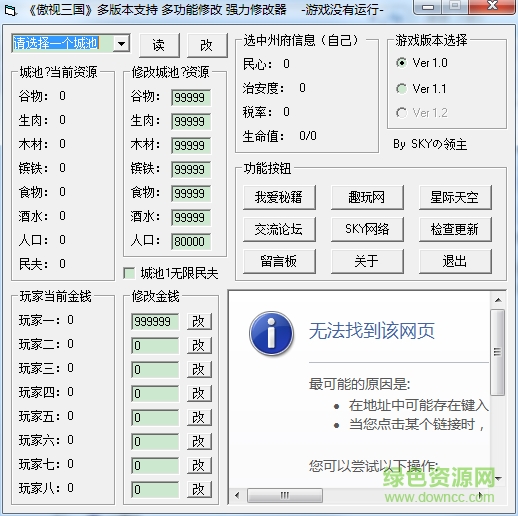Image resolution: width=518 pixels, height=516 pixels.
Task: Click the 无法找到该网页 heading
Action: [372, 331]
